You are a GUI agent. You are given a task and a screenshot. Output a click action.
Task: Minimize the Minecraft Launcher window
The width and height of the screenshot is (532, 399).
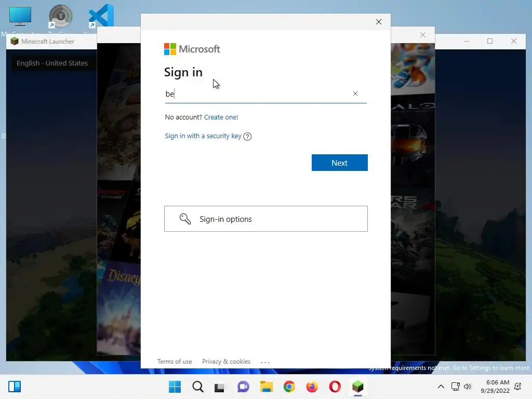click(467, 41)
